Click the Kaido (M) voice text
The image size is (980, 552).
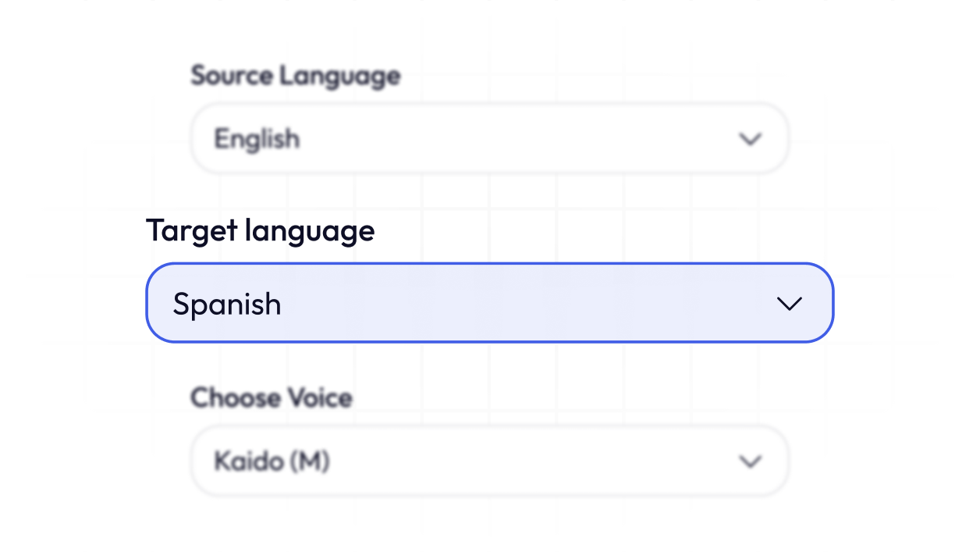coord(272,461)
